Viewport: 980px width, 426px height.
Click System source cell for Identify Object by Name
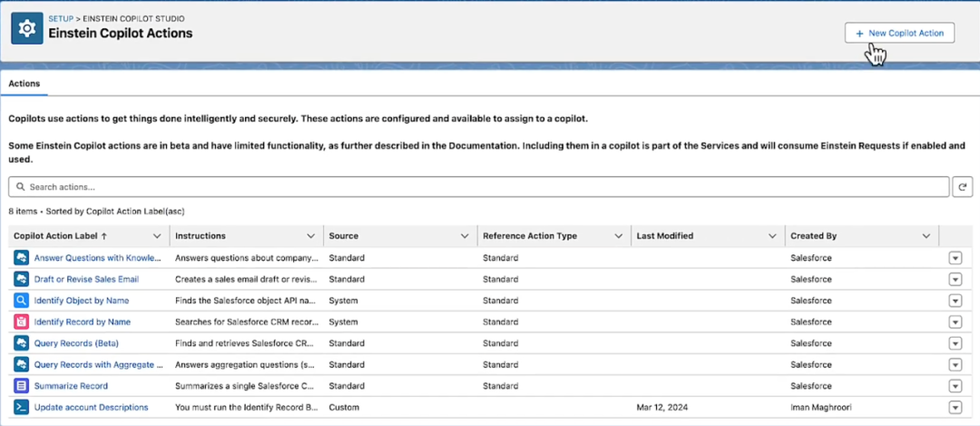[343, 301]
